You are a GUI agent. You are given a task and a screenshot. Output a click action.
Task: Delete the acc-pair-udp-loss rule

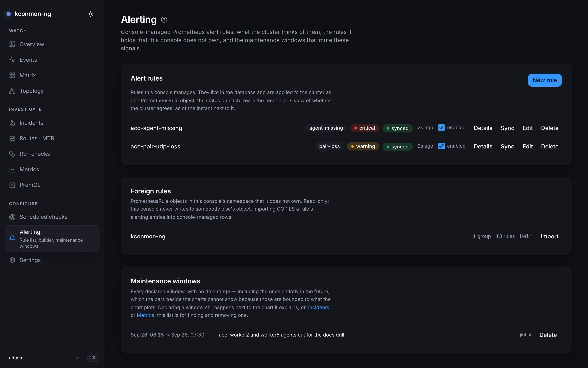(550, 147)
